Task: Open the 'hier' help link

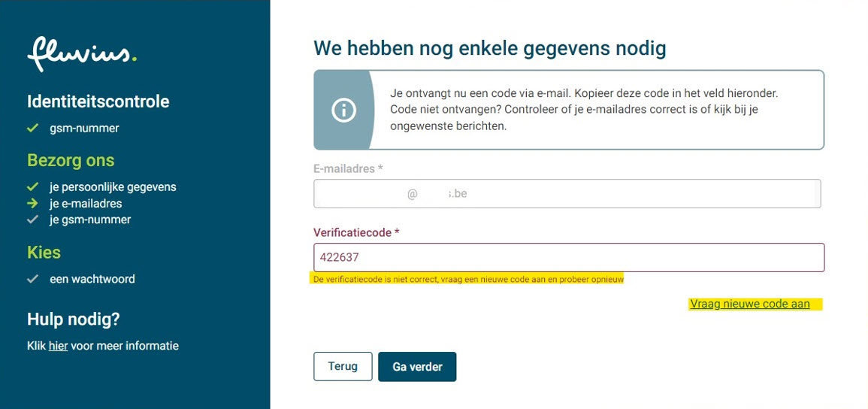Action: pos(59,346)
